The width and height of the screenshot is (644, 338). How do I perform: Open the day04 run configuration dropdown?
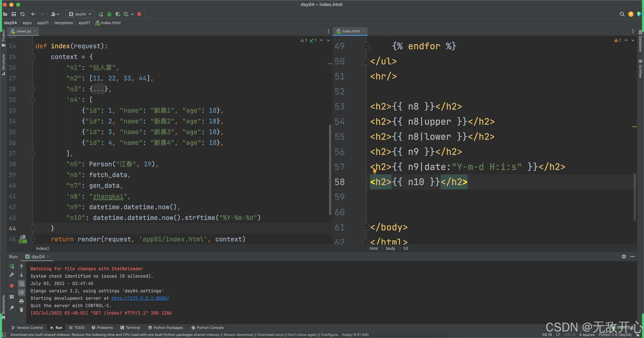click(x=80, y=14)
